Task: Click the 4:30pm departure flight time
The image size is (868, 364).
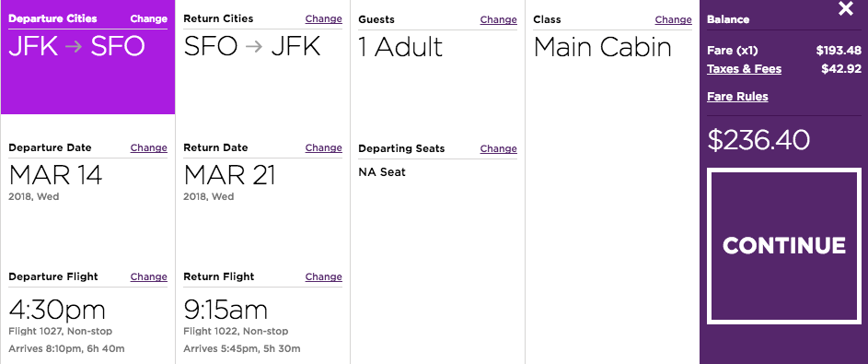Action: coord(57,311)
